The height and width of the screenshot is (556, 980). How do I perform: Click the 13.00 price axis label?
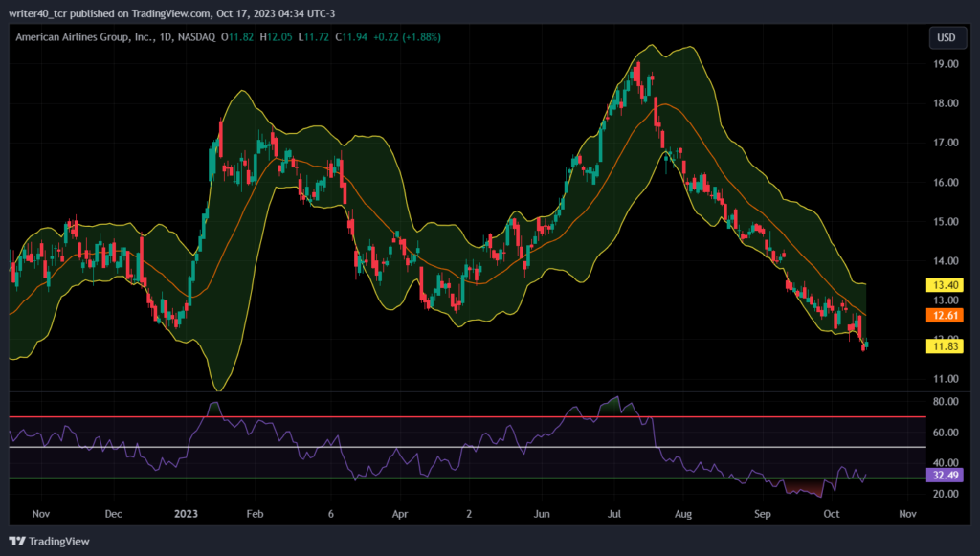click(946, 300)
